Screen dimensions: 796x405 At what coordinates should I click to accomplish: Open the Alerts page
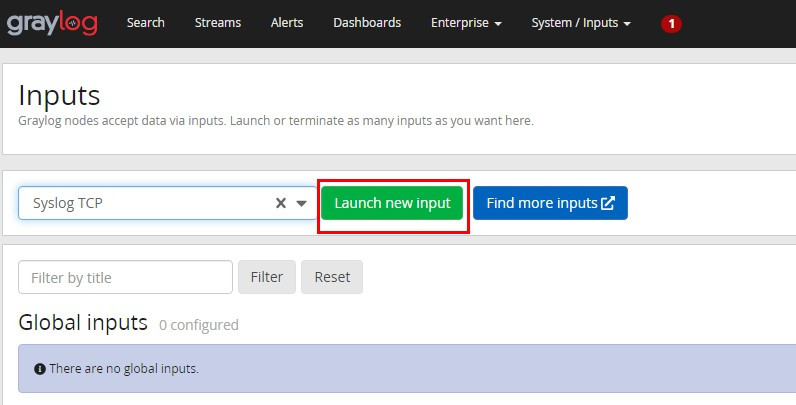pyautogui.click(x=287, y=23)
